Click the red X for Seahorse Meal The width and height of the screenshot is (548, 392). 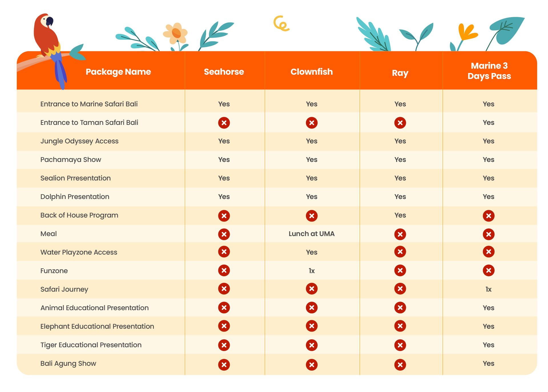pyautogui.click(x=224, y=234)
